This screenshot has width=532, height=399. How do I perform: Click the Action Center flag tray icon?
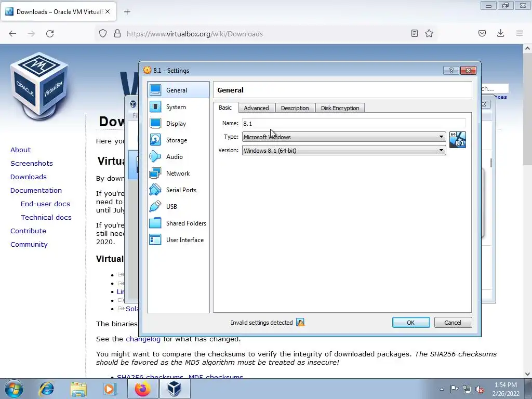pyautogui.click(x=454, y=389)
